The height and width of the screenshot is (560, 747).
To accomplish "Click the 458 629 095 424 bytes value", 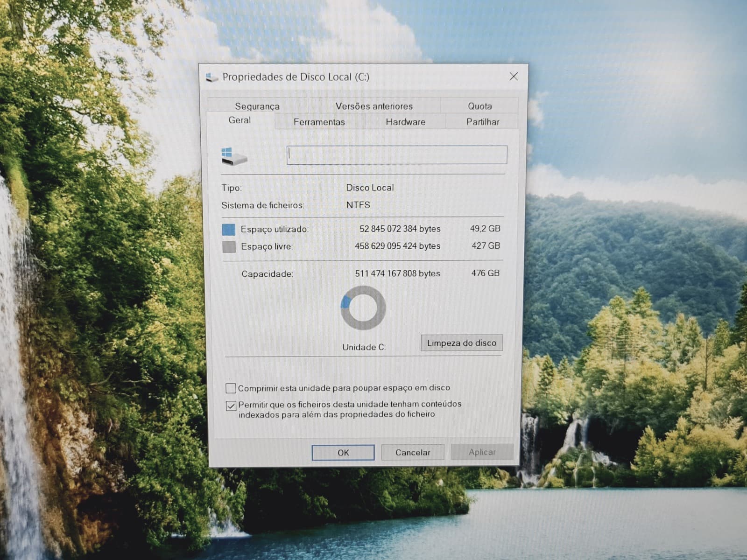I will 398,246.
